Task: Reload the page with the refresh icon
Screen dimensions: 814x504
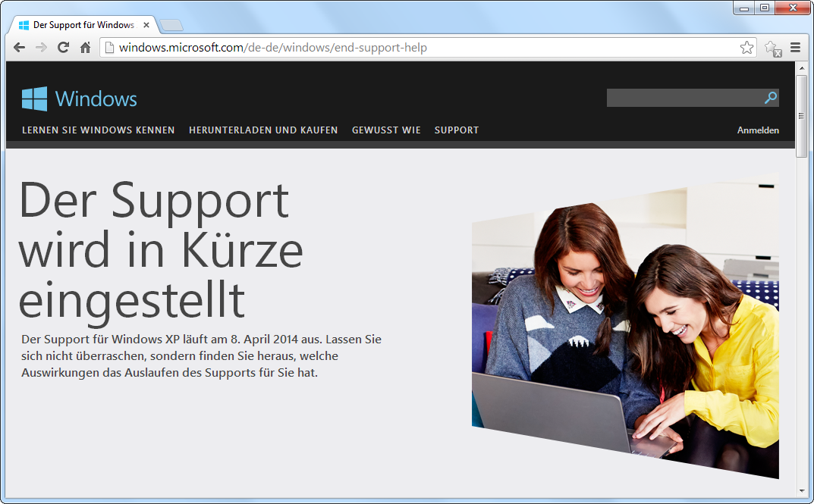Action: tap(63, 48)
